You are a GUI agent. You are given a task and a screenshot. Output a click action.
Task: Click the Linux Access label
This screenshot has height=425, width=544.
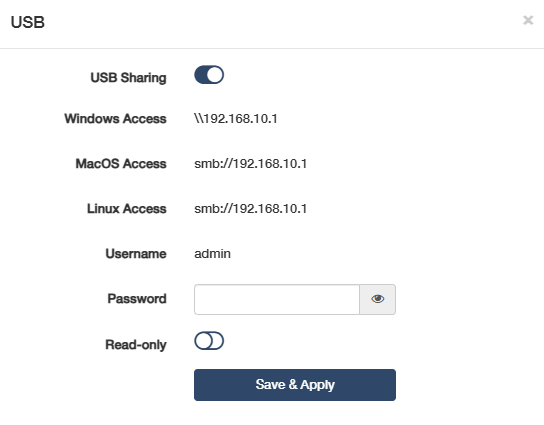[x=127, y=209]
